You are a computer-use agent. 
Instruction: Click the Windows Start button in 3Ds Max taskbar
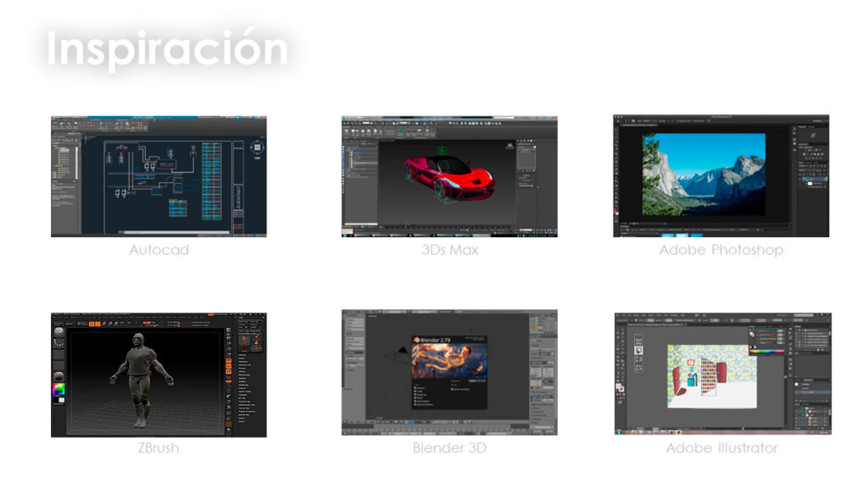[345, 234]
